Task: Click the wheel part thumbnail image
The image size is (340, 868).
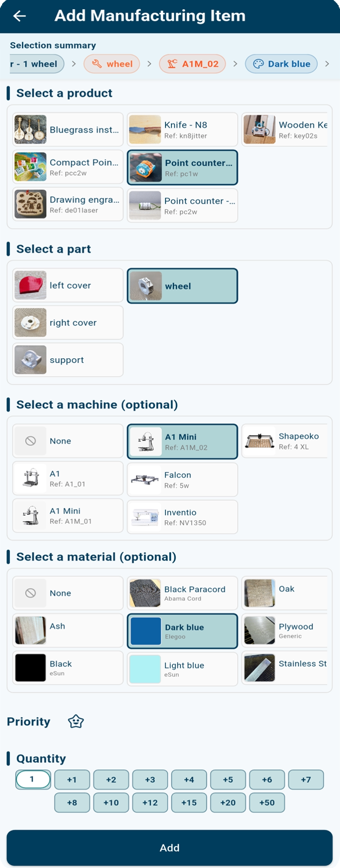Action: [x=146, y=286]
